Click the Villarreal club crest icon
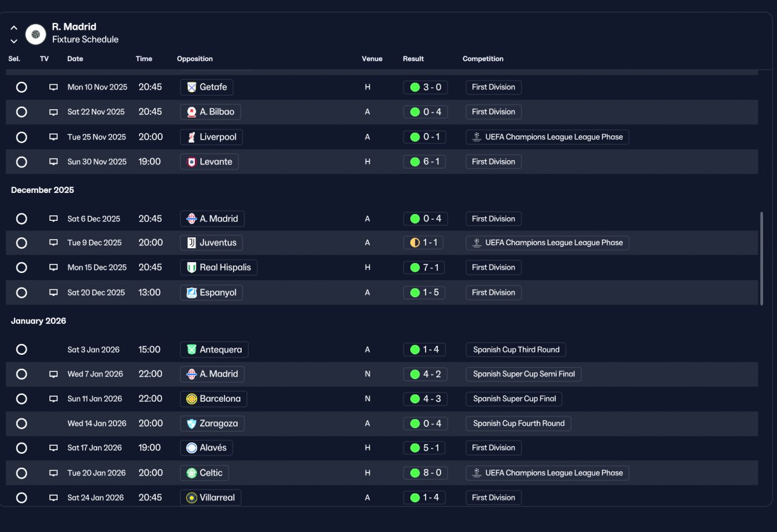The height and width of the screenshot is (532, 777). (192, 497)
